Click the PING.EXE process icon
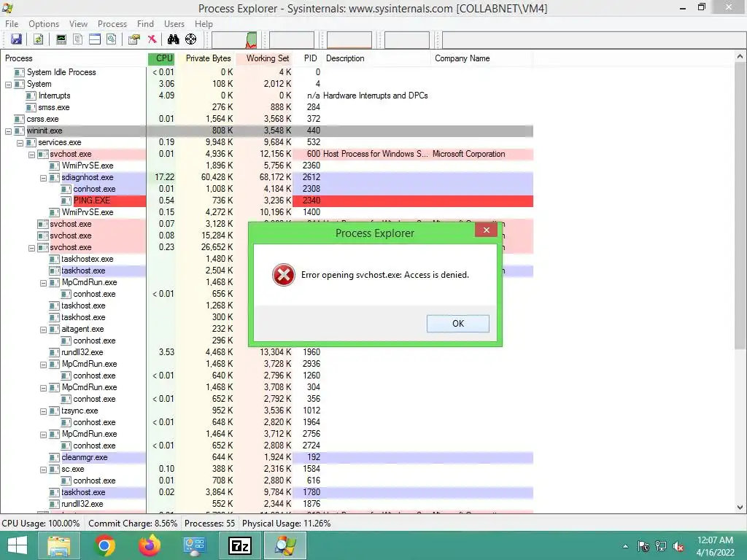This screenshot has width=747, height=560. pos(66,201)
